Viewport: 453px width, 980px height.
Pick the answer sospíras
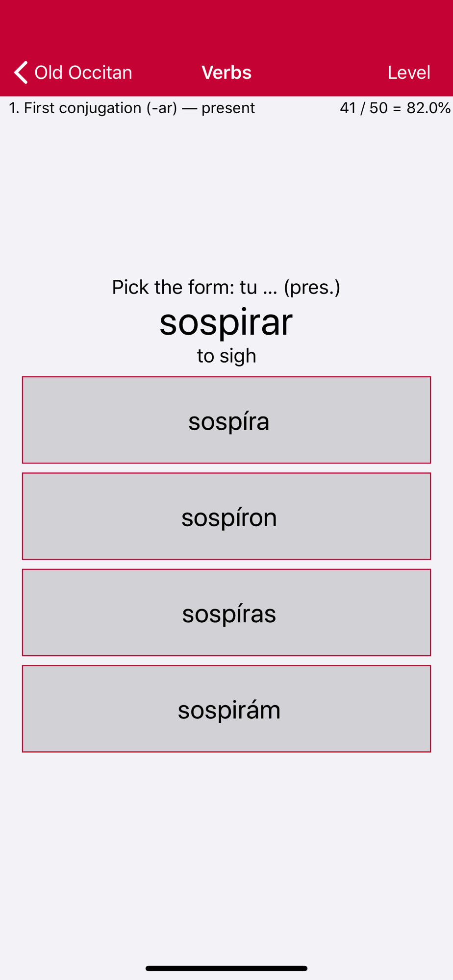coord(226,612)
